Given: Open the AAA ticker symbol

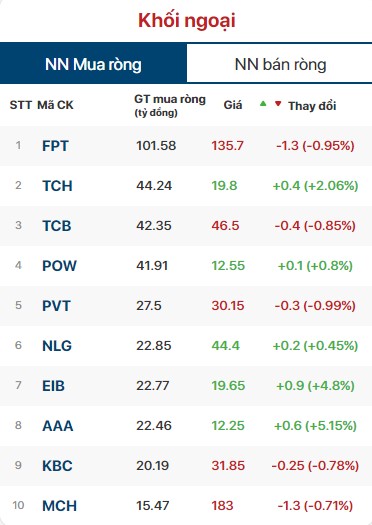Looking at the screenshot, I should point(58,426).
